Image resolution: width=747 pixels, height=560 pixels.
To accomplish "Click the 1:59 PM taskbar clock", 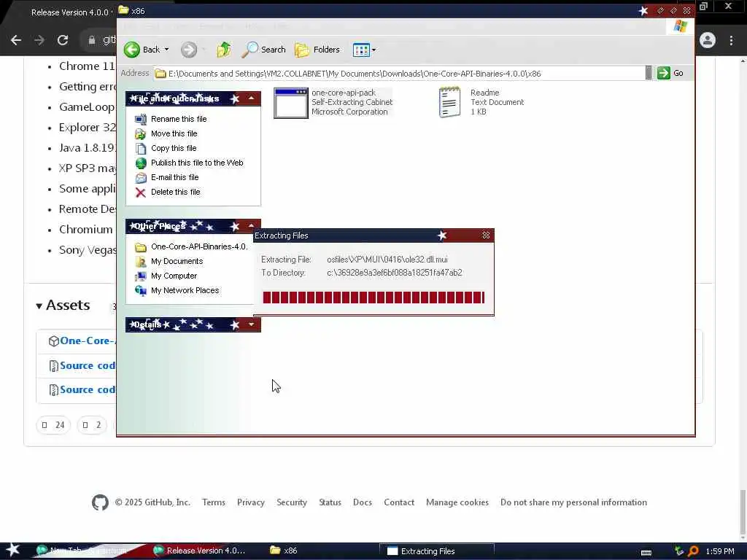I will click(720, 551).
